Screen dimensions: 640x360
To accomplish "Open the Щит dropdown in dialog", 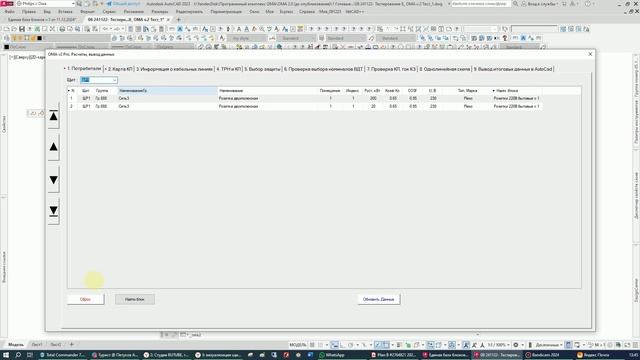I will [99, 80].
